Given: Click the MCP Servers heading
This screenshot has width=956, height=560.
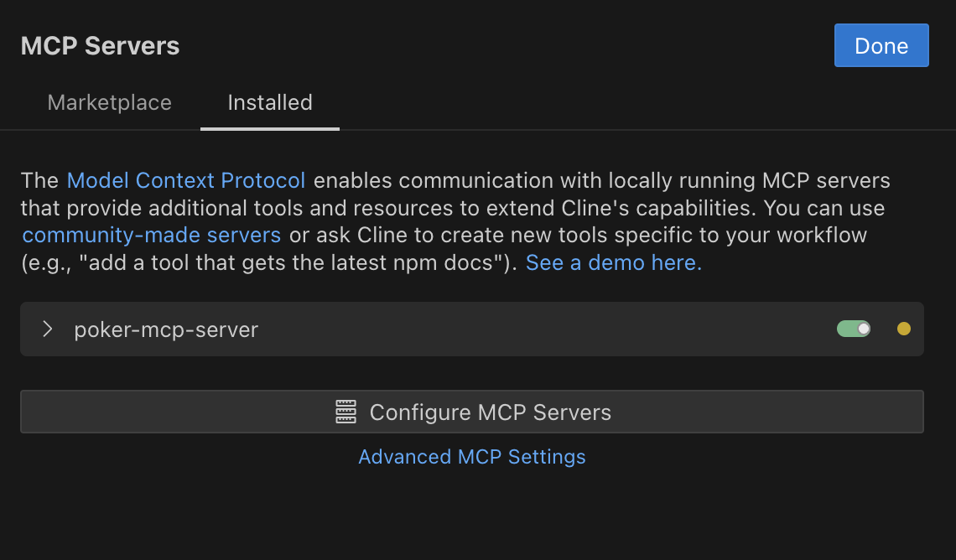Looking at the screenshot, I should click(x=100, y=45).
